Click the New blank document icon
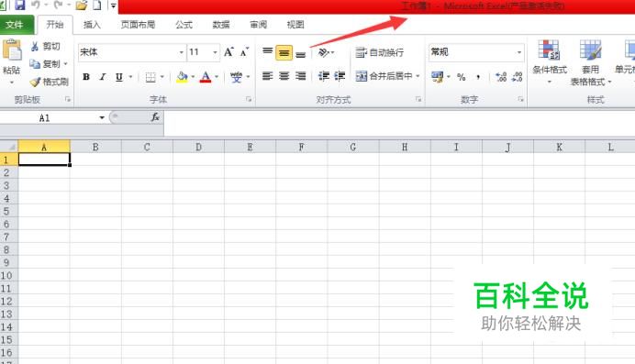This screenshot has width=635, height=364. [x=96, y=6]
